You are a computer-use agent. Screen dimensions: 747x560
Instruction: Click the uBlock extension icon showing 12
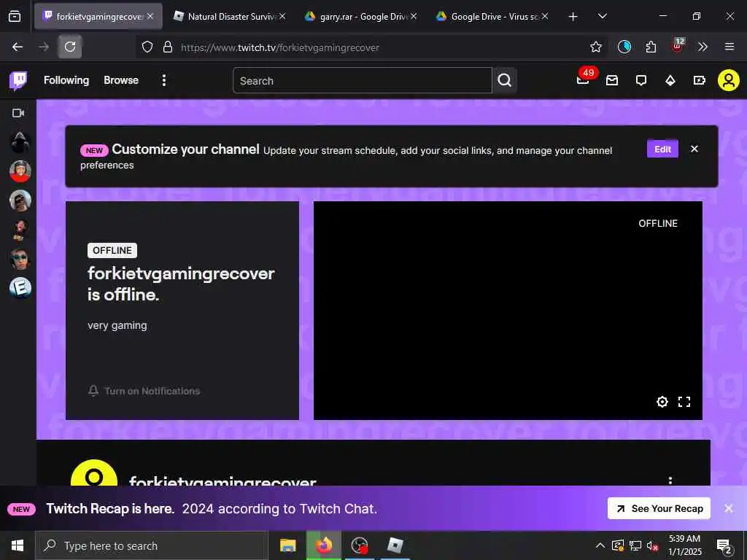click(x=678, y=46)
